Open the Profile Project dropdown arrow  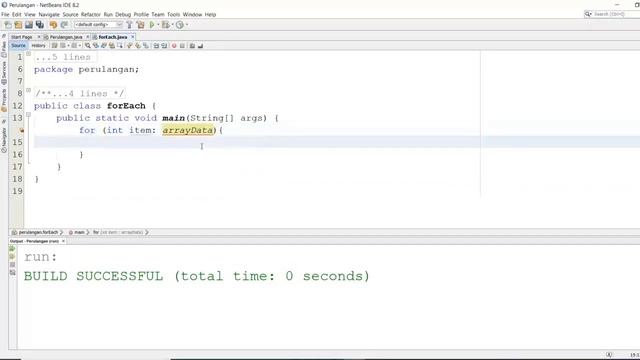coord(187,25)
